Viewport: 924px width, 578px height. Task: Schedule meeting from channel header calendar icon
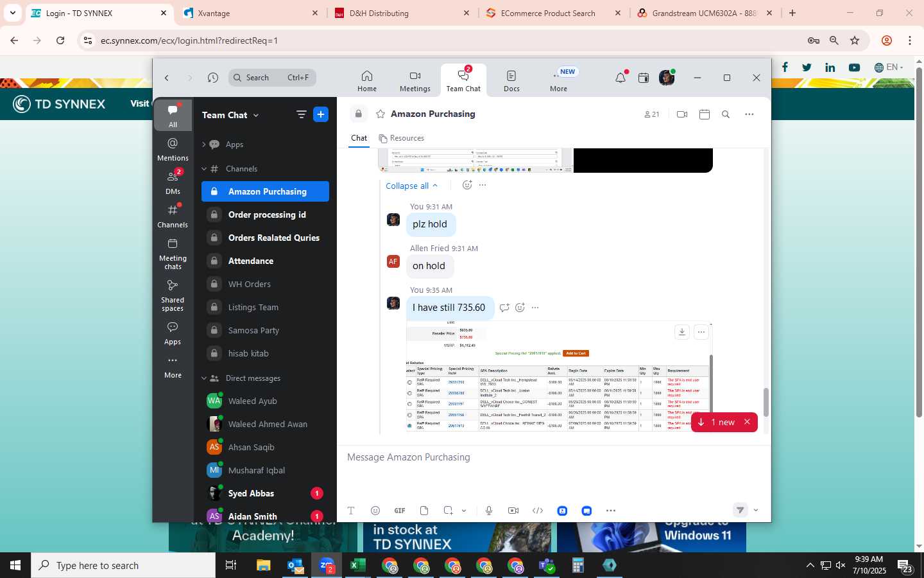coord(705,114)
